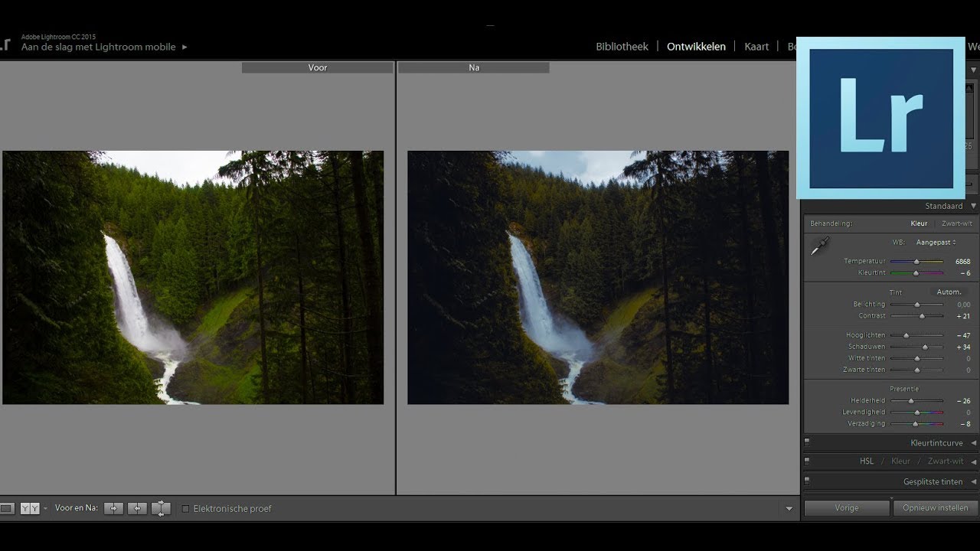Switch to the Kaart module
The width and height of the screenshot is (980, 551).
[x=756, y=47]
